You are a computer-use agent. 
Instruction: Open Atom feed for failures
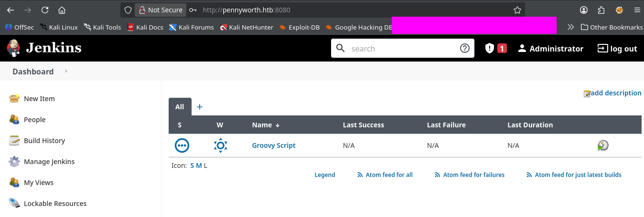click(470, 175)
